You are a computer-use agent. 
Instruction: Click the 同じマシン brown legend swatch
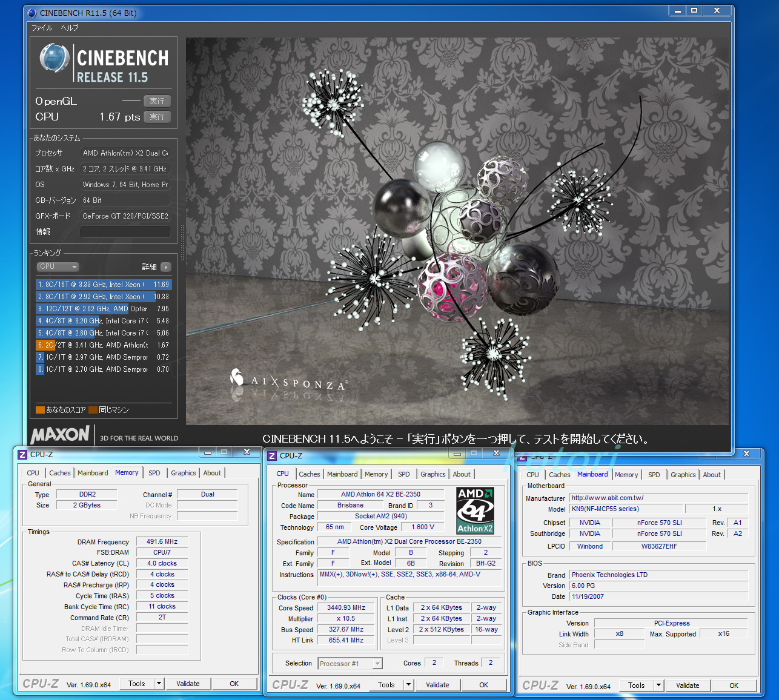coord(93,410)
